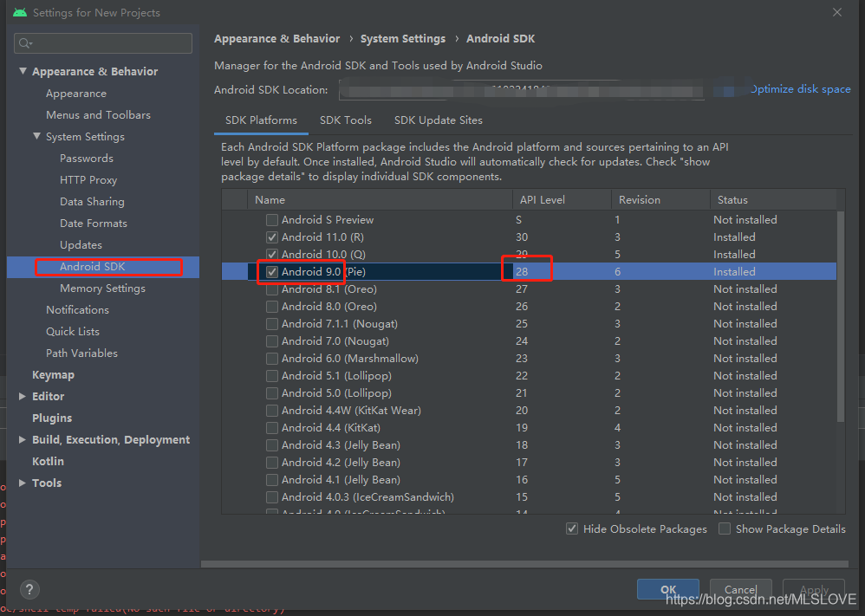The width and height of the screenshot is (865, 616).
Task: Open Quick Lists settings
Action: 73,332
